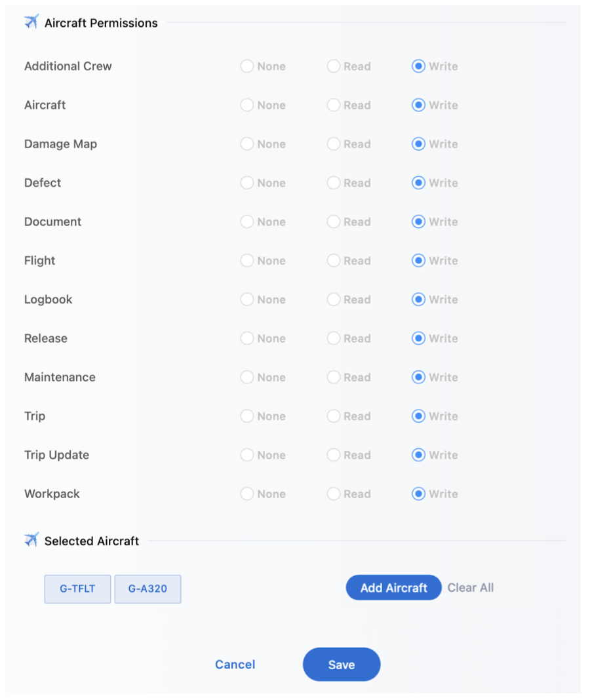Choose Read for Trip Update
The image size is (590, 700).
point(334,455)
